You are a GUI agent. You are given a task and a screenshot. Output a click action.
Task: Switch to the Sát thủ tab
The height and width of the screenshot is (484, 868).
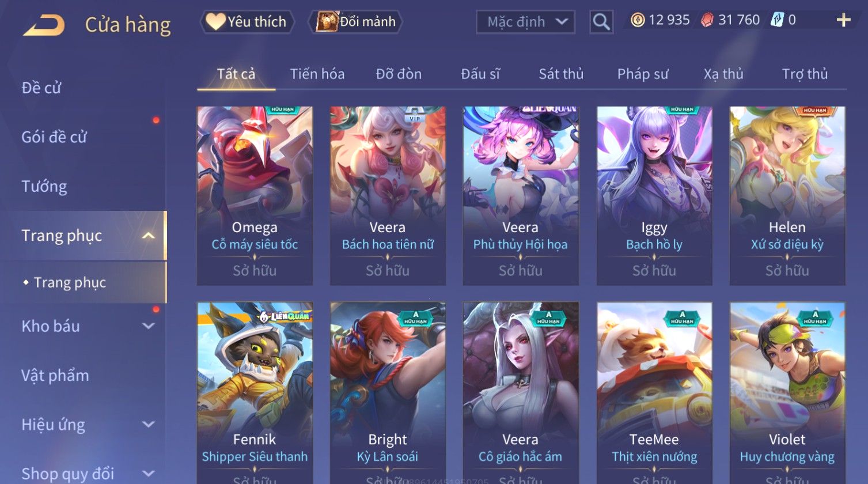(561, 74)
